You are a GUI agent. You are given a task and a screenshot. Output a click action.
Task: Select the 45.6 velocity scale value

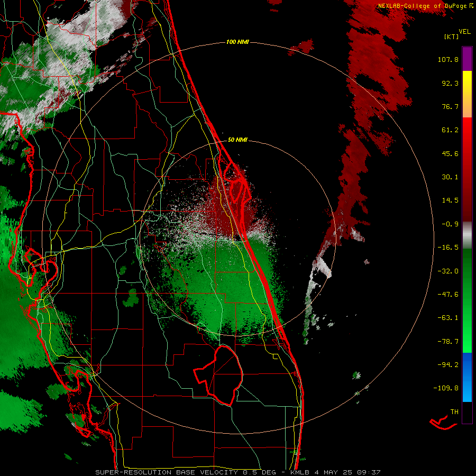pyautogui.click(x=450, y=153)
